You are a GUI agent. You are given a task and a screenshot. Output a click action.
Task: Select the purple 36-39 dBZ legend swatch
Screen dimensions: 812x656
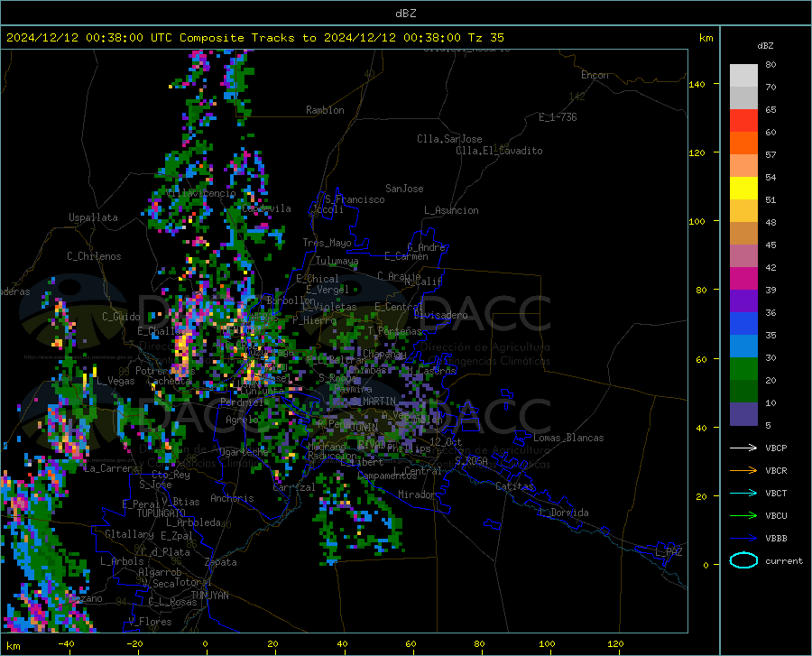(x=743, y=301)
